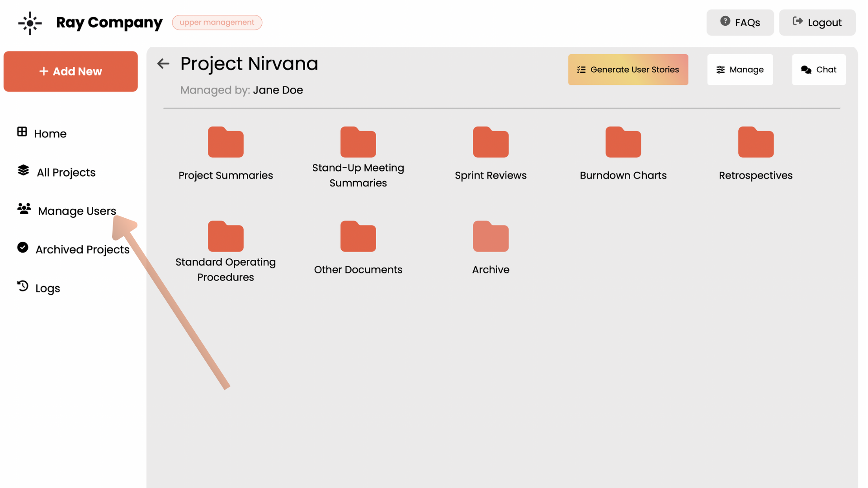Open the Stand-Up Meeting Summaries folder
The width and height of the screenshot is (868, 488).
pos(358,143)
